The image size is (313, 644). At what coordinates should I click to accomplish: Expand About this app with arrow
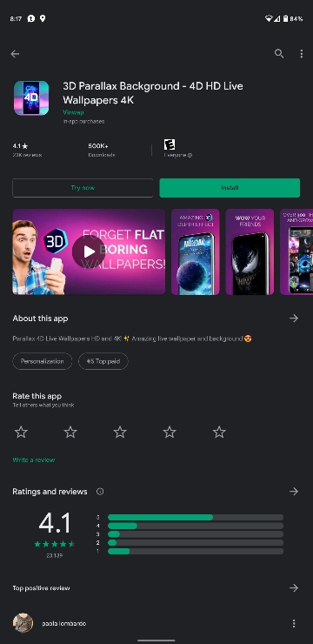[x=294, y=319]
